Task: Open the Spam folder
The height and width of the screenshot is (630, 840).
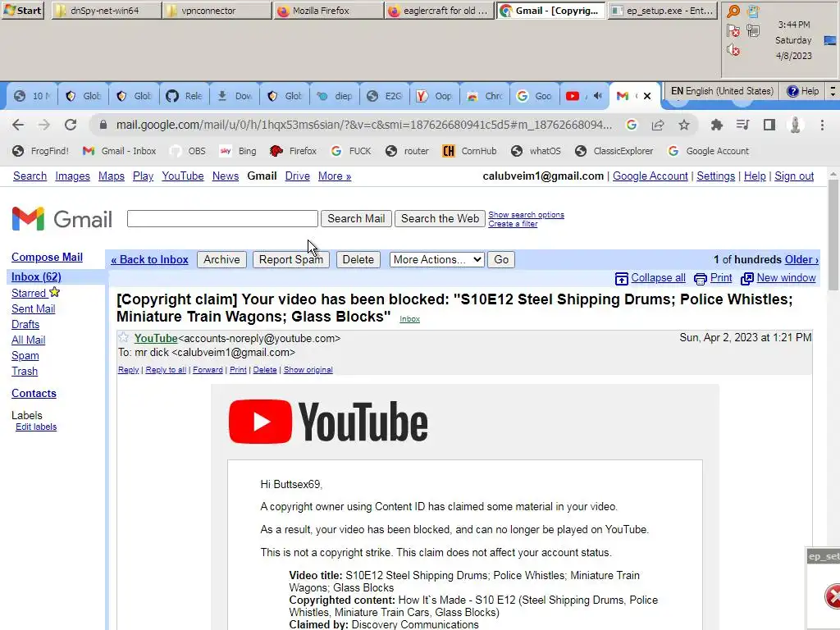Action: click(x=25, y=356)
